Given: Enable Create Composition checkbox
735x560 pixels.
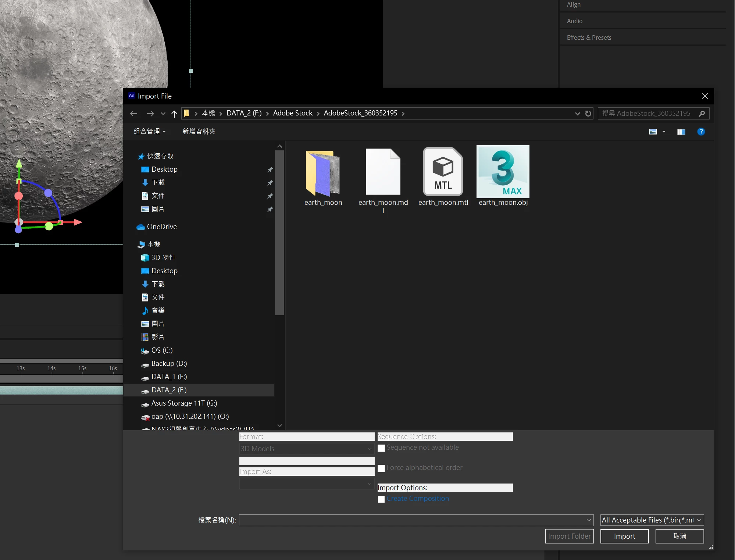Looking at the screenshot, I should point(381,499).
